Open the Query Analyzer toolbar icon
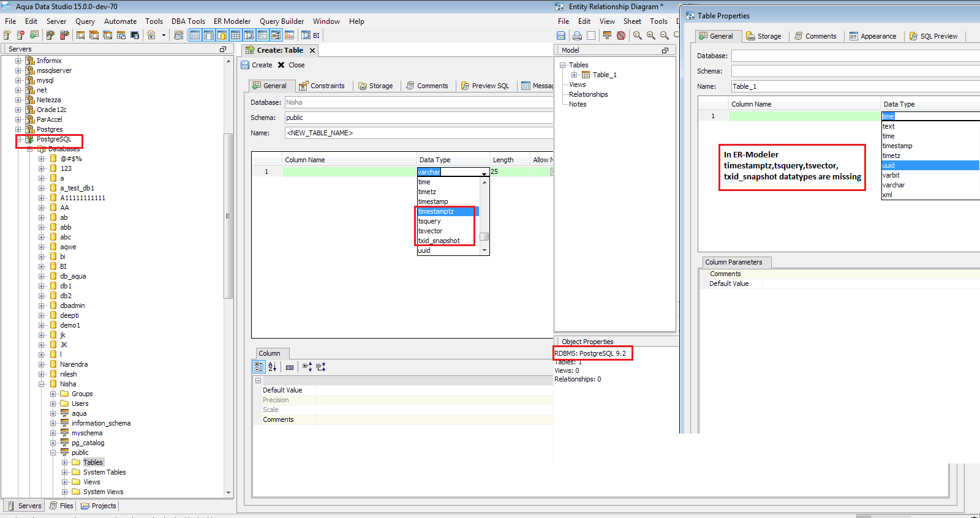The image size is (980, 518). [80, 35]
